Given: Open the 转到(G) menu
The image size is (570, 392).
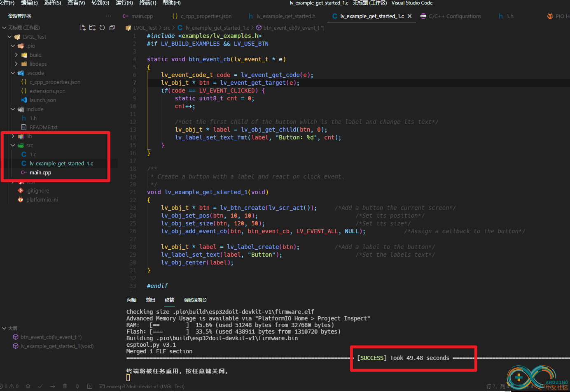Looking at the screenshot, I should click(100, 3).
